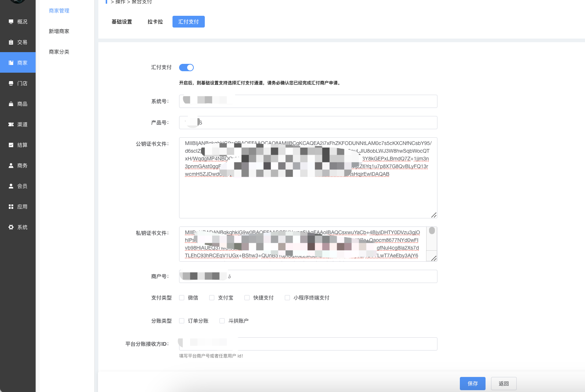Click the 公钥证书文件 textarea resize handle
The height and width of the screenshot is (392, 585).
(x=434, y=215)
